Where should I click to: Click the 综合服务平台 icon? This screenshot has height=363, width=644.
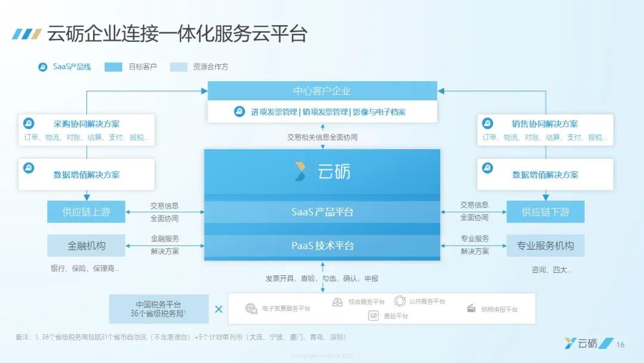pos(338,302)
